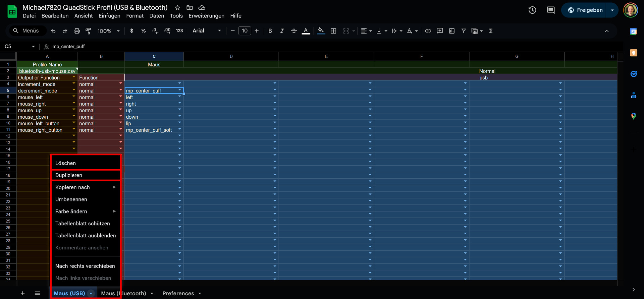Open the fill color bucket
Image resolution: width=644 pixels, height=299 pixels.
coord(321,31)
